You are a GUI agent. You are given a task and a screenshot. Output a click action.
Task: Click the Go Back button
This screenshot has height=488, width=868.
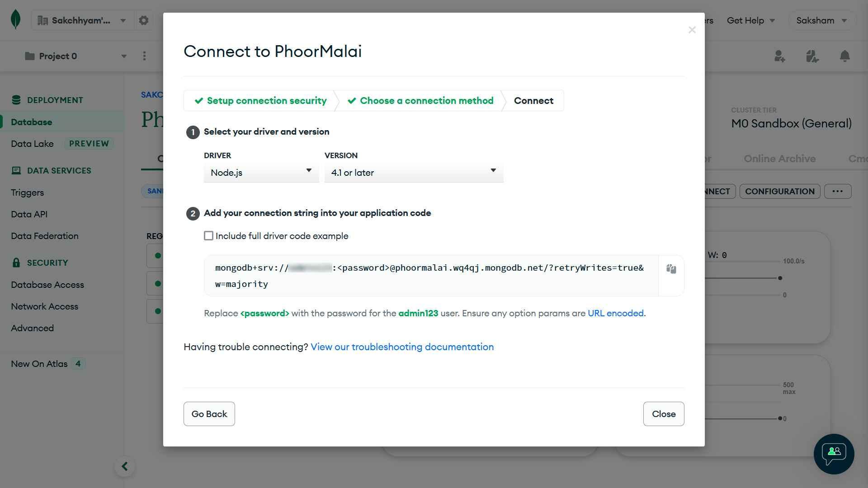pyautogui.click(x=209, y=414)
